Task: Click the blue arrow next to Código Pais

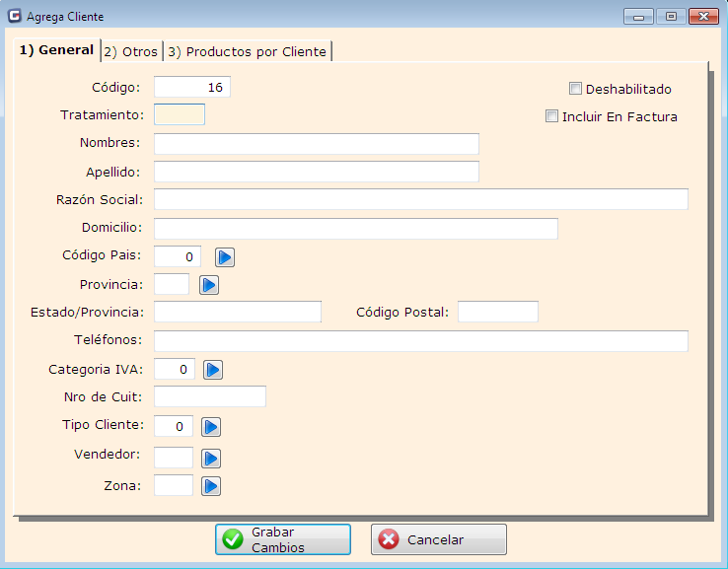Action: click(225, 257)
